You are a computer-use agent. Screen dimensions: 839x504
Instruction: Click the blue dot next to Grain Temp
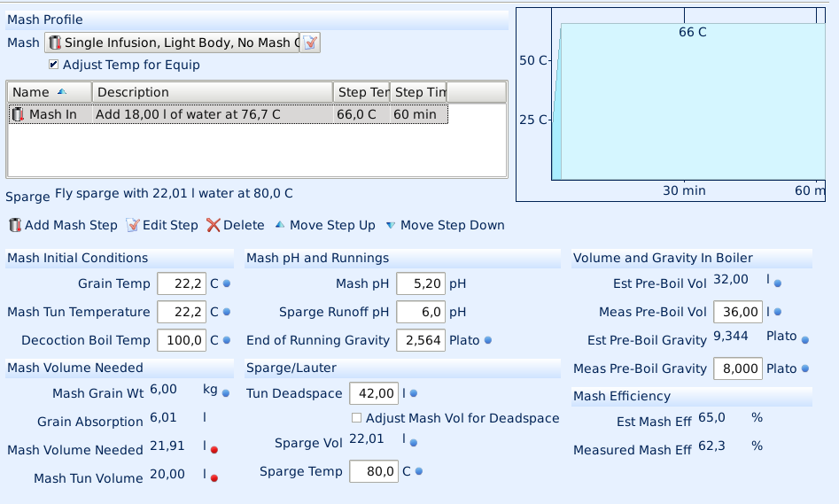click(x=227, y=283)
